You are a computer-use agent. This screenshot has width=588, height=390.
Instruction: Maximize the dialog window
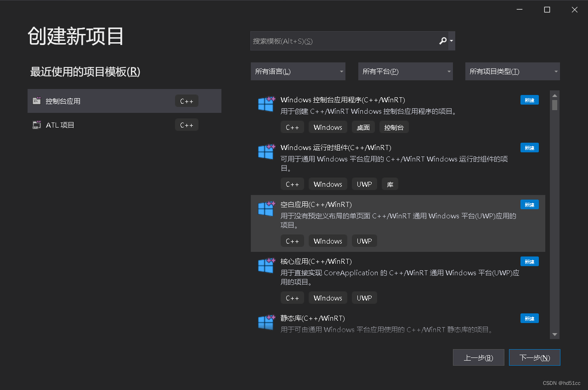click(x=547, y=10)
